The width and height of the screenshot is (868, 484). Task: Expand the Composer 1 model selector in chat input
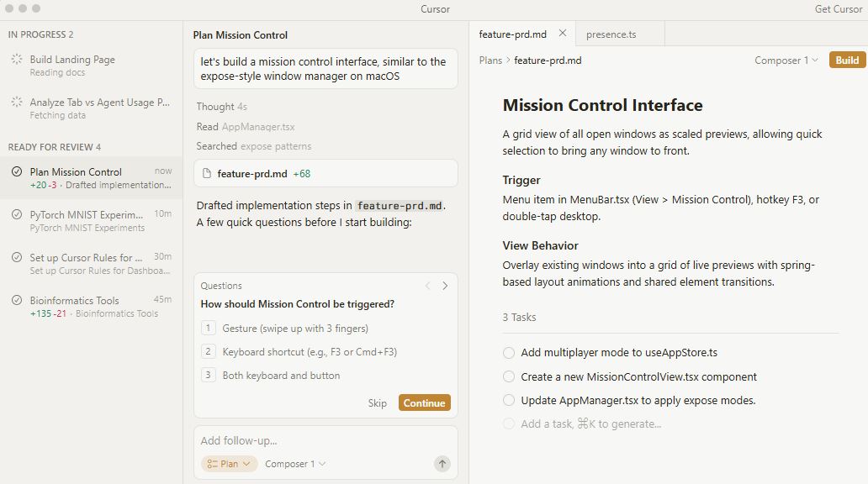click(x=295, y=464)
